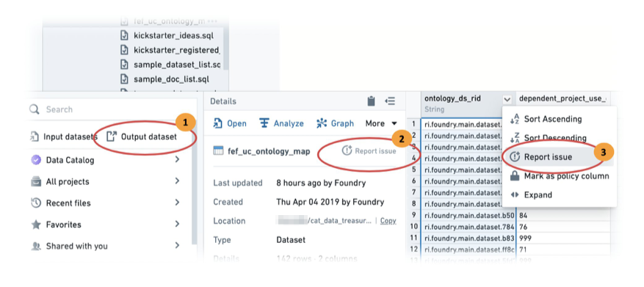Click the cell with value 84
Viewport: 644px width, 287px height.
tap(562, 216)
